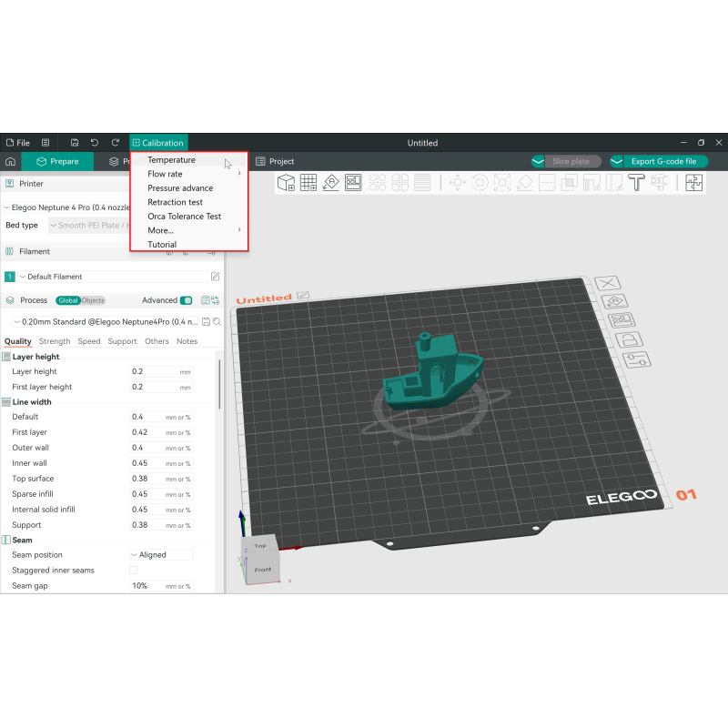
Task: Open the Seam position Aligned dropdown
Action: click(162, 555)
